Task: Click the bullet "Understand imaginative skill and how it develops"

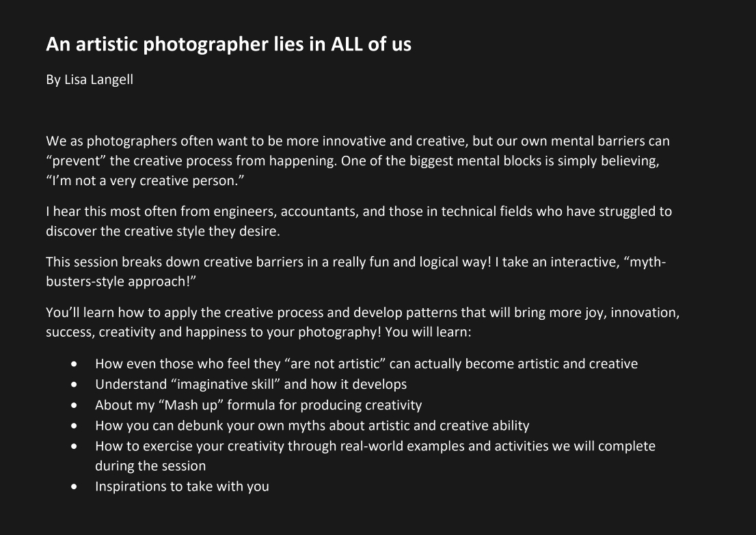Action: [251, 385]
